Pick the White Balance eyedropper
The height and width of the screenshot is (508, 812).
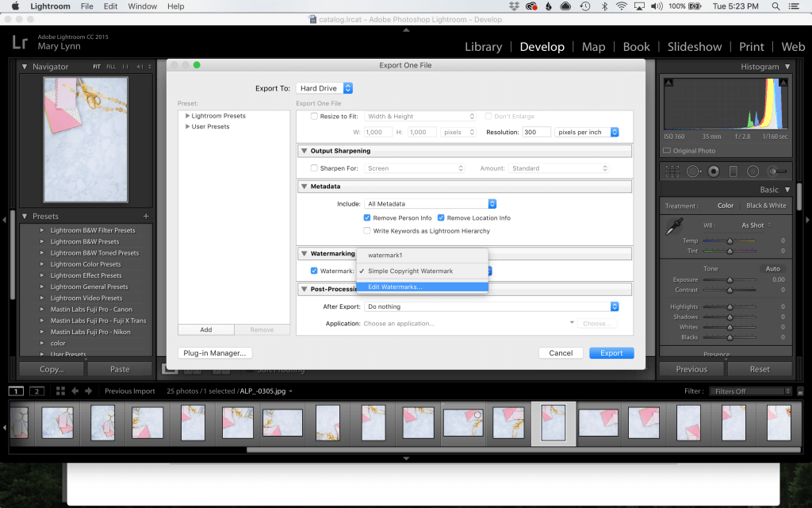672,226
